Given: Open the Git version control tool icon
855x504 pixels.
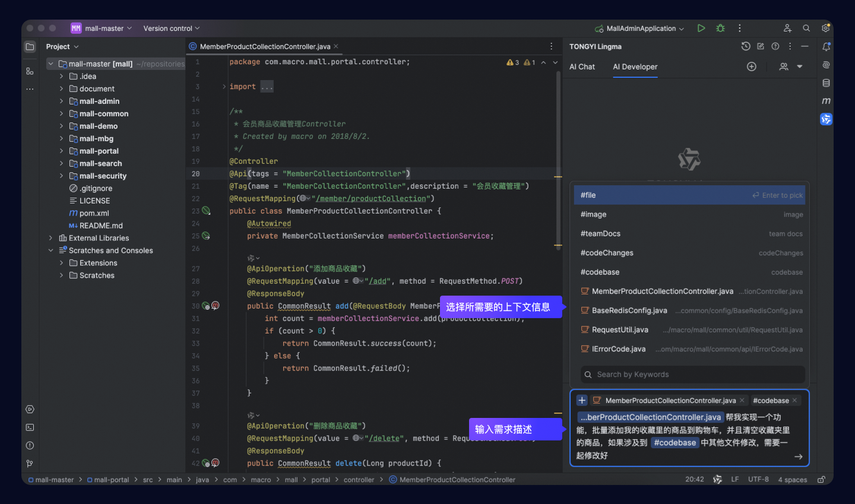Looking at the screenshot, I should 30,464.
